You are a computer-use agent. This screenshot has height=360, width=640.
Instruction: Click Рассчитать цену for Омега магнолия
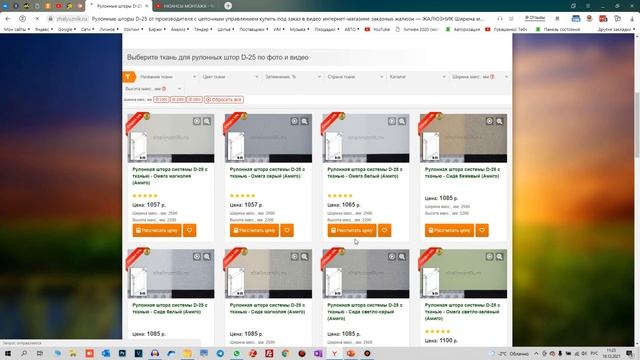pyautogui.click(x=157, y=230)
